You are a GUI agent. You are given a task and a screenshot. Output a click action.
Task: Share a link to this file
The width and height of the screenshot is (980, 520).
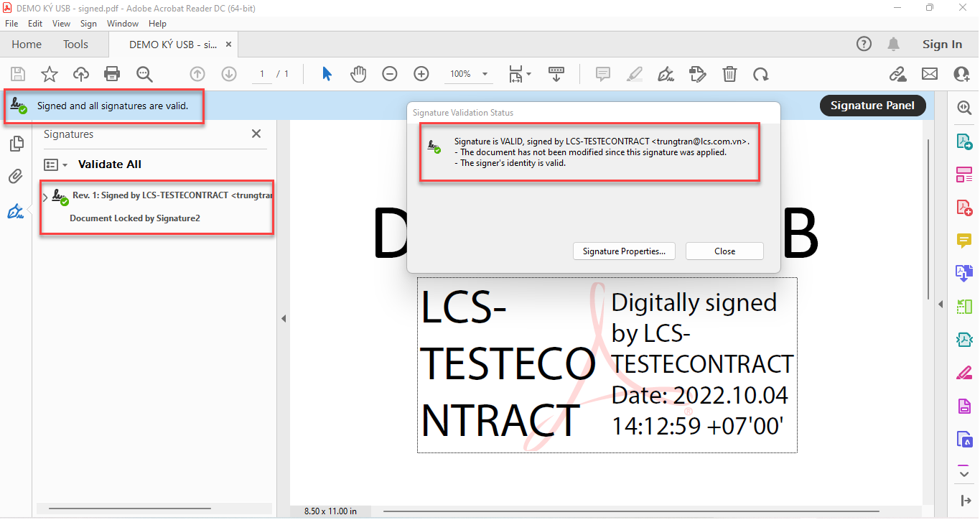897,74
